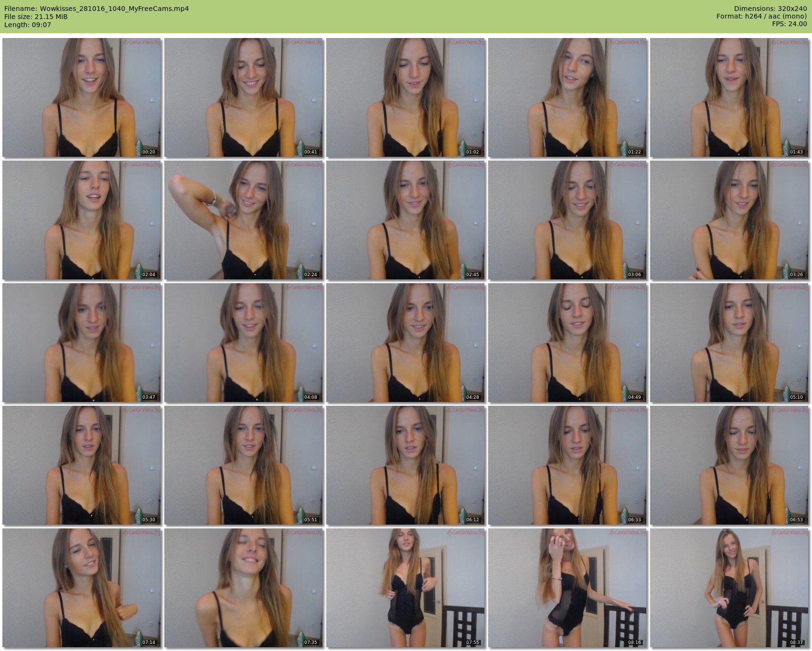Pick the thumbnail stamped 05:10

point(729,343)
